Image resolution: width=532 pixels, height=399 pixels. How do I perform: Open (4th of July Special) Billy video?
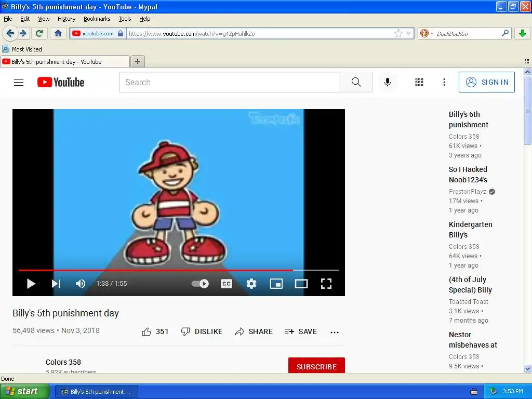coord(470,285)
